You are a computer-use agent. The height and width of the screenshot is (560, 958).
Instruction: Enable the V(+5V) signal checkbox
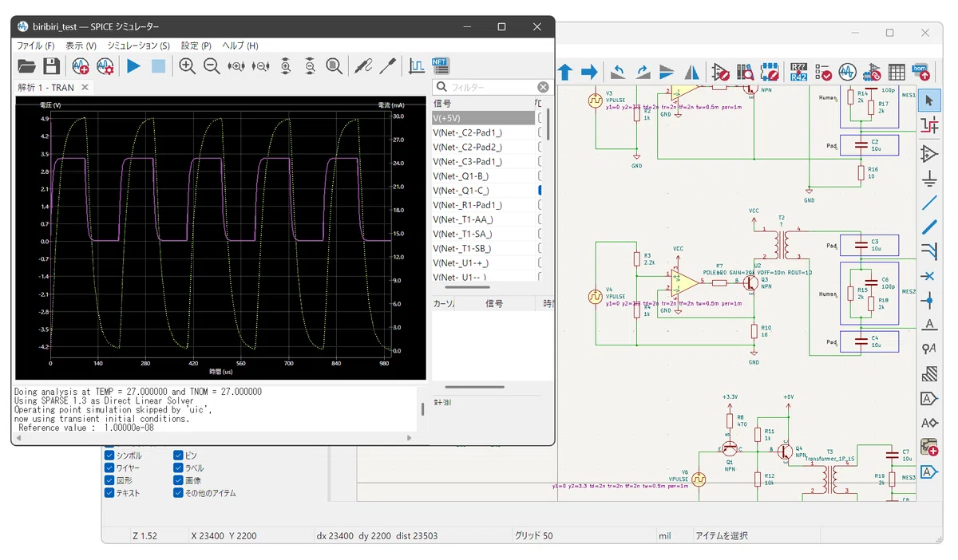(x=541, y=118)
